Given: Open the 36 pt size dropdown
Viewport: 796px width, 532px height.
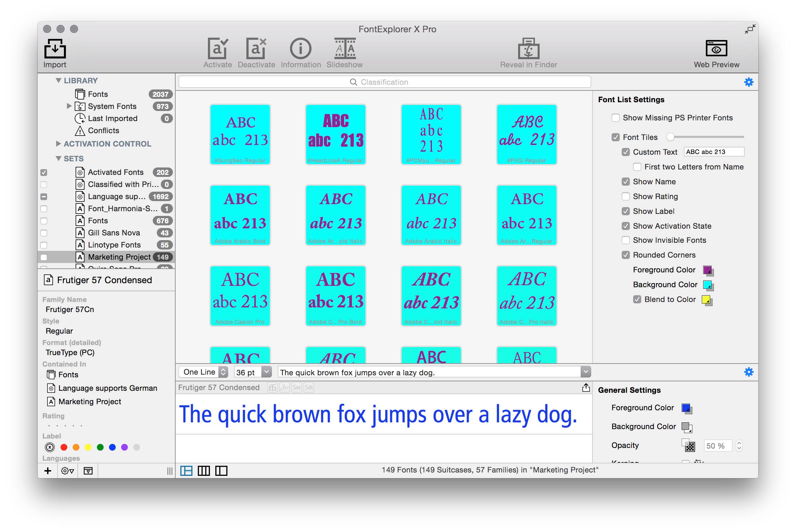Looking at the screenshot, I should tap(253, 372).
